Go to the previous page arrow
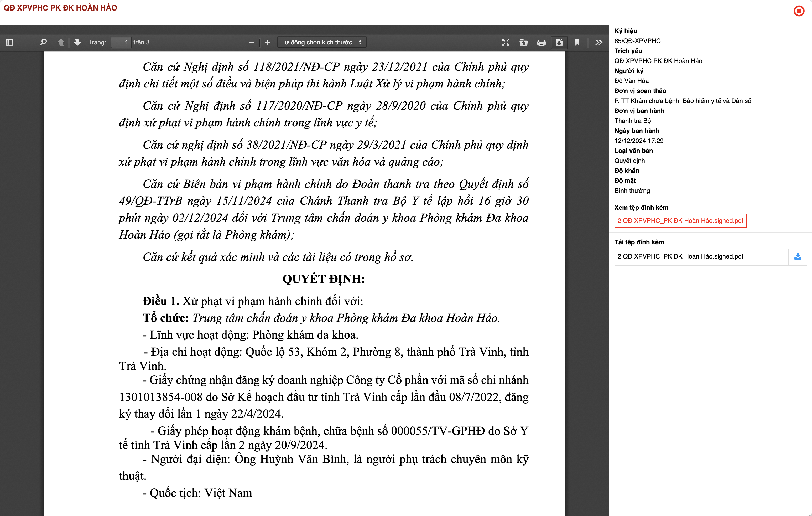Screen dimensions: 812x516 pyautogui.click(x=61, y=42)
